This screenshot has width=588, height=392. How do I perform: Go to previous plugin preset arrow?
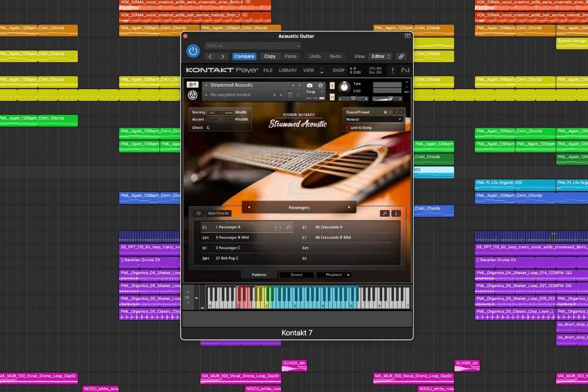211,56
